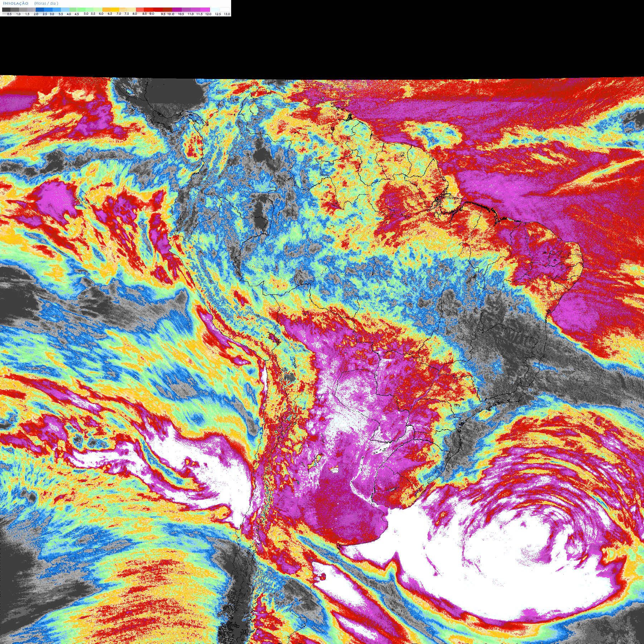The width and height of the screenshot is (644, 644).
Task: Select the 4.0 legend value
Action: 69,14
